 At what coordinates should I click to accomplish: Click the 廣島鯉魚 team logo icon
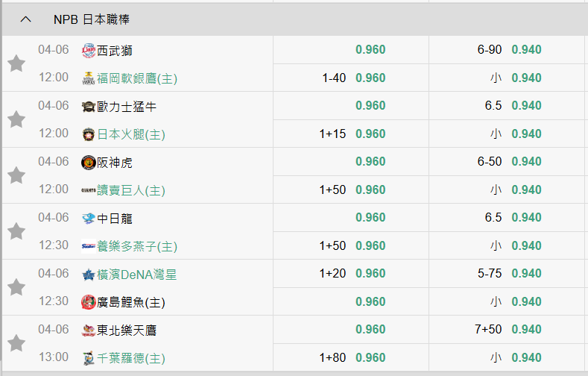click(89, 302)
